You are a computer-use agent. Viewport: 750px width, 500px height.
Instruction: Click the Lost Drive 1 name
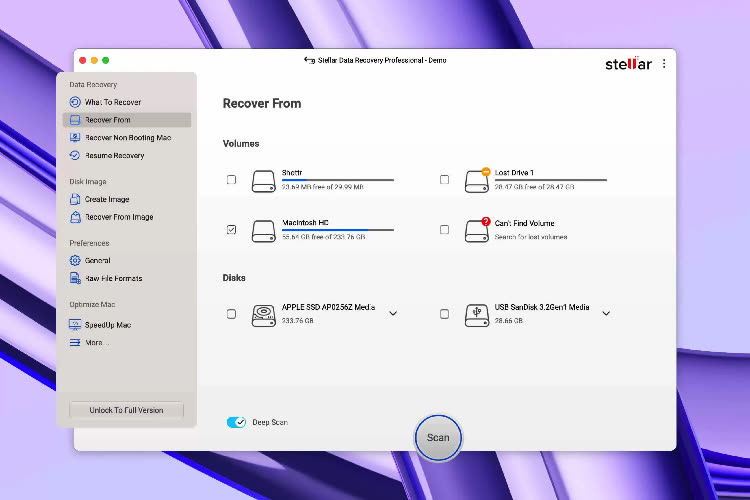pyautogui.click(x=514, y=172)
